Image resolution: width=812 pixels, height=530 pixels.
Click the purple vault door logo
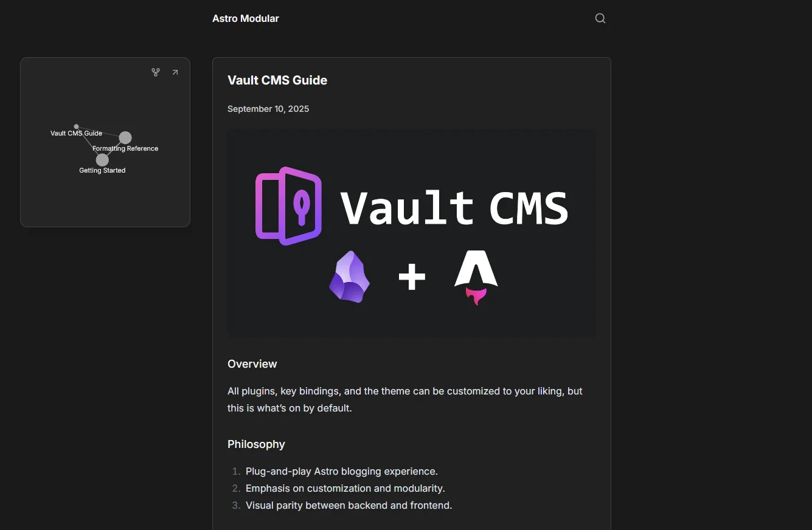(288, 206)
